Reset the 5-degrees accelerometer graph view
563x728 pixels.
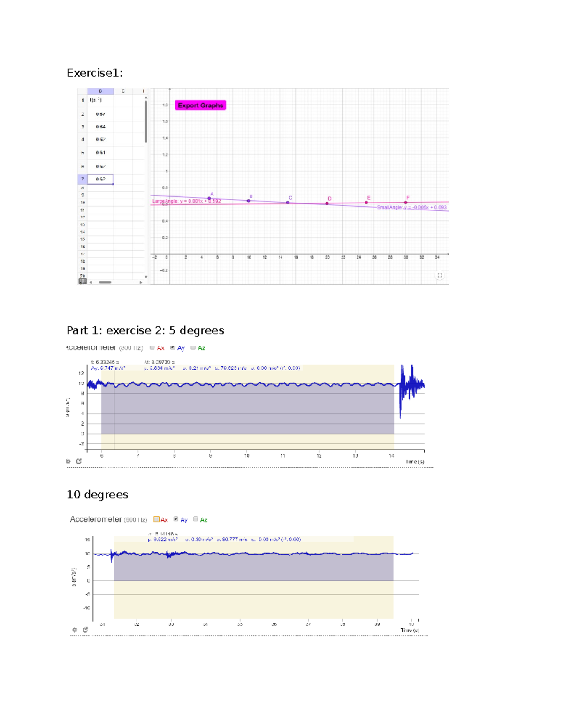(x=79, y=461)
